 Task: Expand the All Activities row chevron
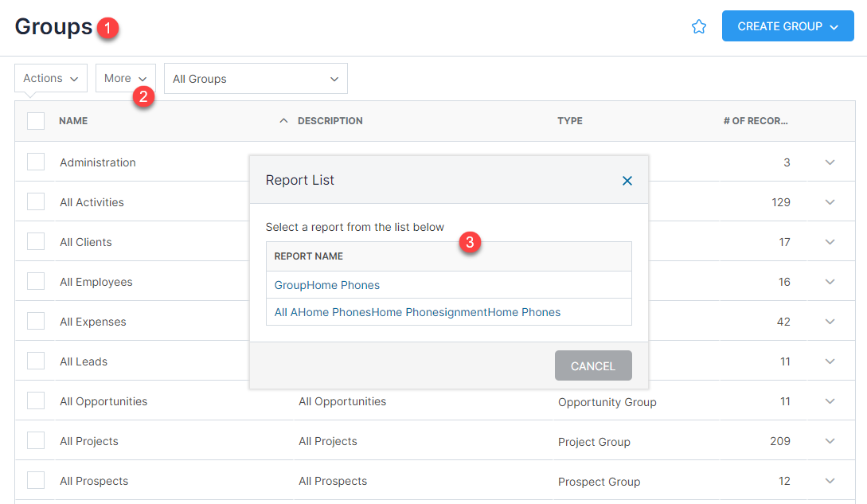[x=830, y=201]
